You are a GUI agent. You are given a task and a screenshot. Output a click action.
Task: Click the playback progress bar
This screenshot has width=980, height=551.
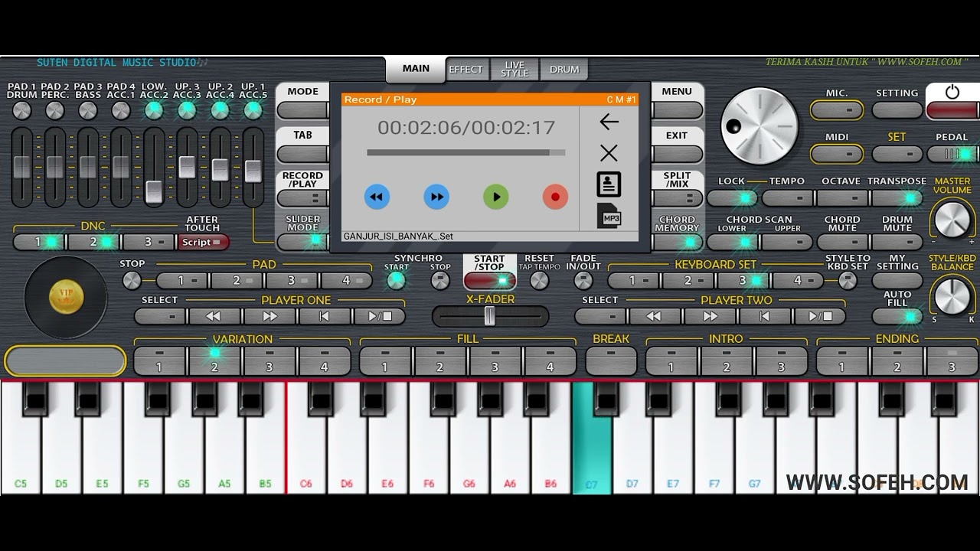(x=465, y=152)
